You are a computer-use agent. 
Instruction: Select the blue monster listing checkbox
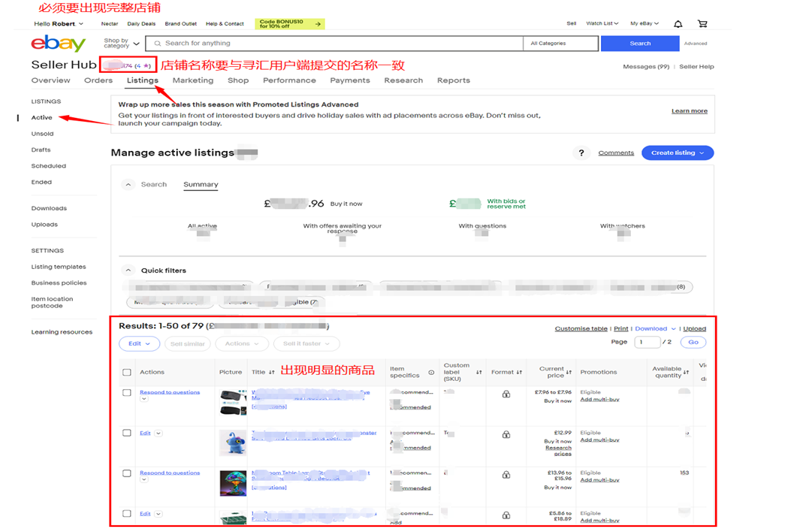(127, 433)
